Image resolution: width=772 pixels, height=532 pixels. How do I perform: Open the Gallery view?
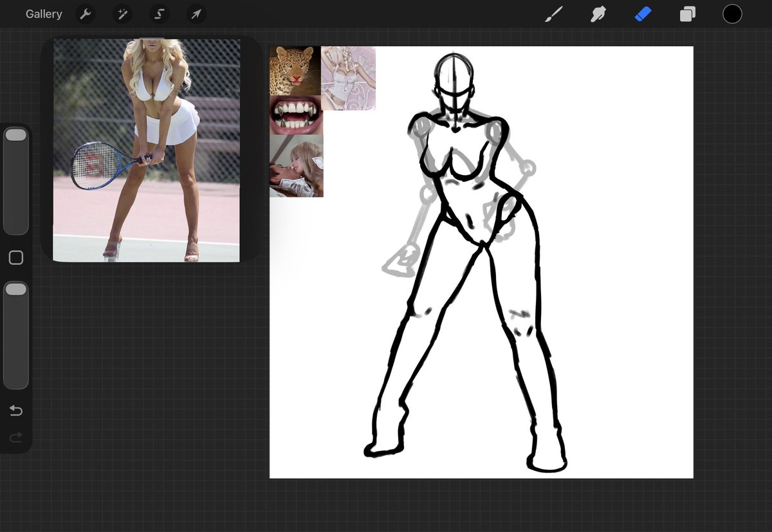click(44, 14)
